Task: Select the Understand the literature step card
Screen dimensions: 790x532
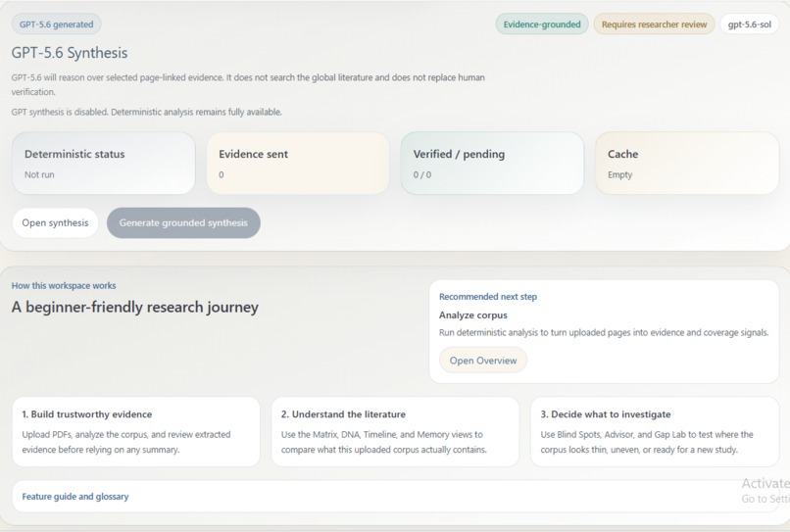Action: tap(395, 432)
